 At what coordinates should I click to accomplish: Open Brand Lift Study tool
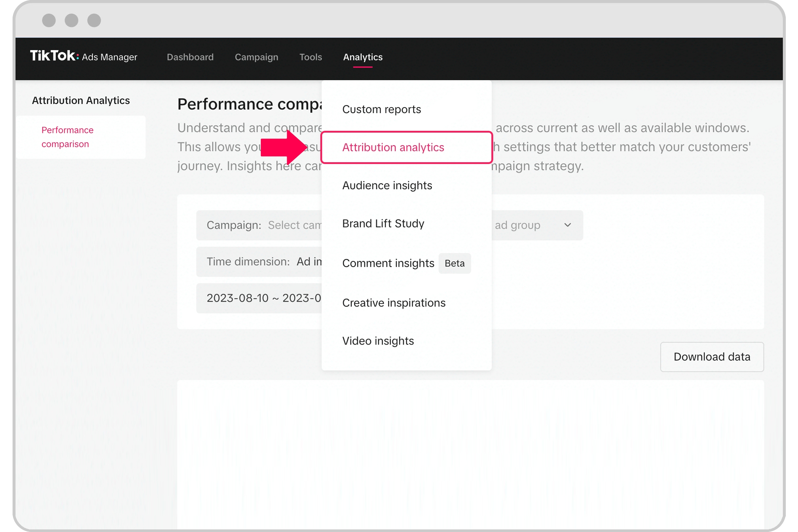383,223
